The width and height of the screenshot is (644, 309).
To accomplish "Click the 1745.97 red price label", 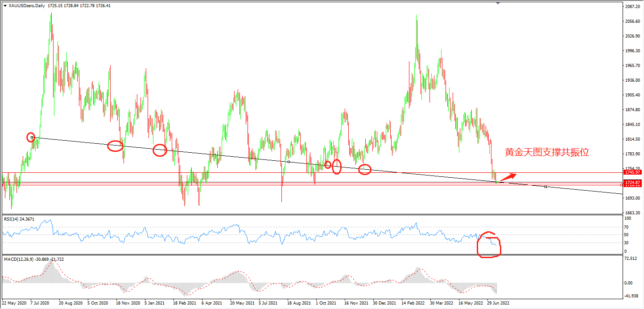I will tap(632, 172).
